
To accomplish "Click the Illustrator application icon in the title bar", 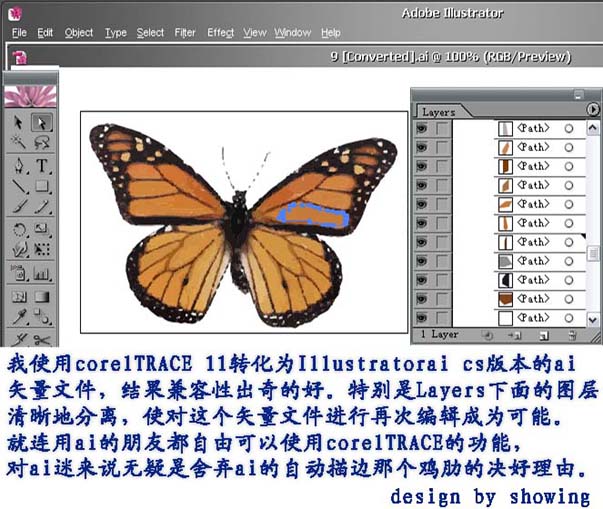I will click(15, 14).
